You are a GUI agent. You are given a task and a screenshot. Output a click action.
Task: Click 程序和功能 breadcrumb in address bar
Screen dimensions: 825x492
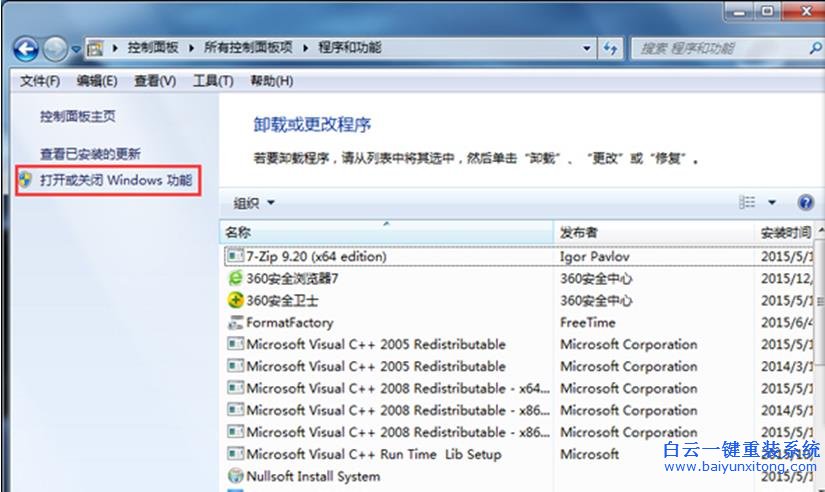coord(350,48)
